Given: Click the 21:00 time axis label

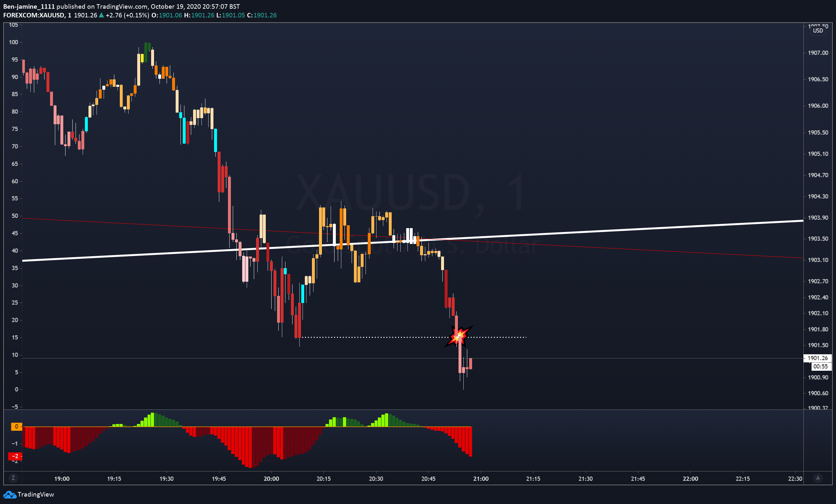Looking at the screenshot, I should 481,479.
